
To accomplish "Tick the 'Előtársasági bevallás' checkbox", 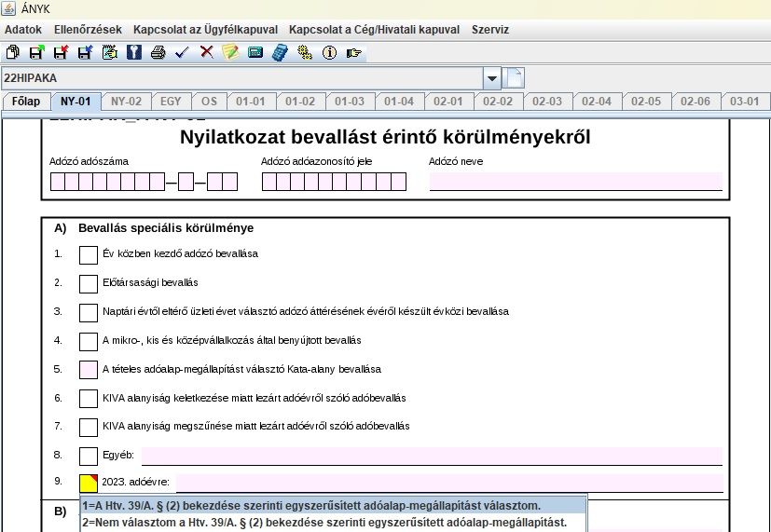I will [x=89, y=283].
